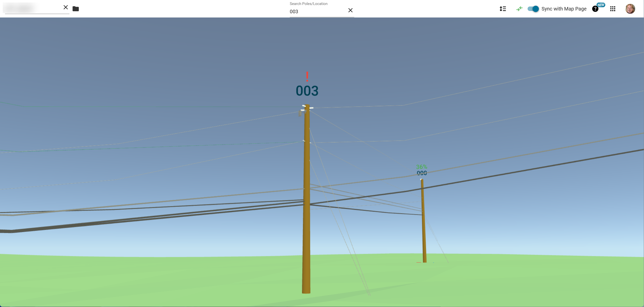Viewport: 644px width, 307px height.
Task: Clear the project name field
Action: click(65, 7)
